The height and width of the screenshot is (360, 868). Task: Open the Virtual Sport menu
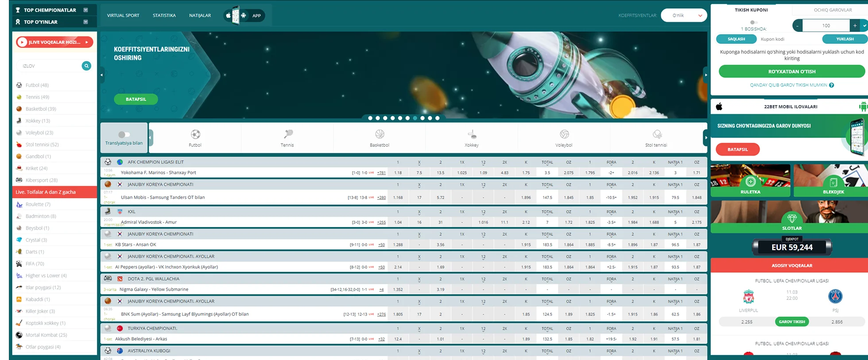coord(123,16)
